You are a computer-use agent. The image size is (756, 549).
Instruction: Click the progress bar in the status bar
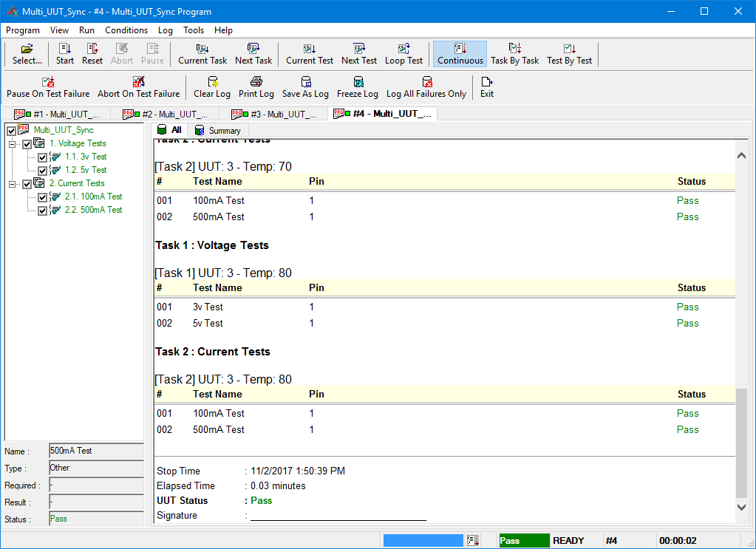click(x=423, y=540)
